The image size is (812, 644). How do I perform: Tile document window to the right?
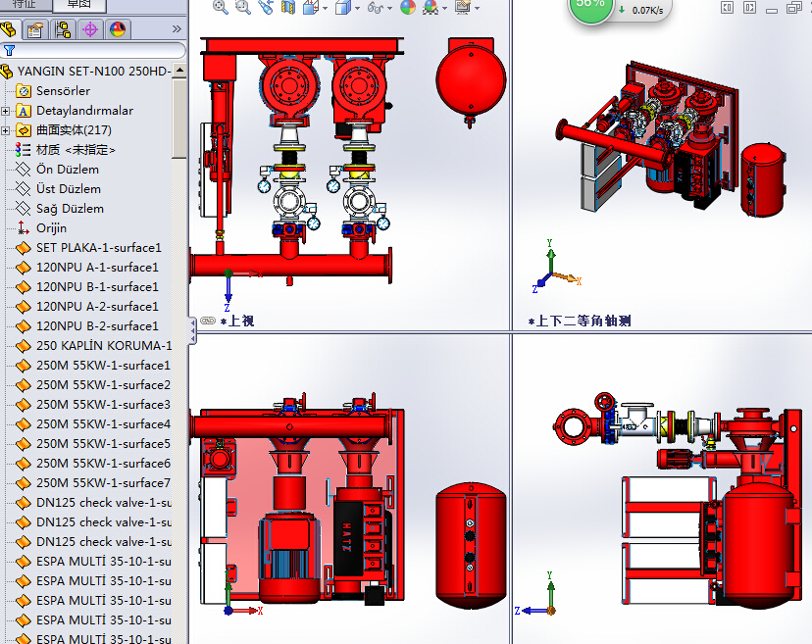(749, 7)
